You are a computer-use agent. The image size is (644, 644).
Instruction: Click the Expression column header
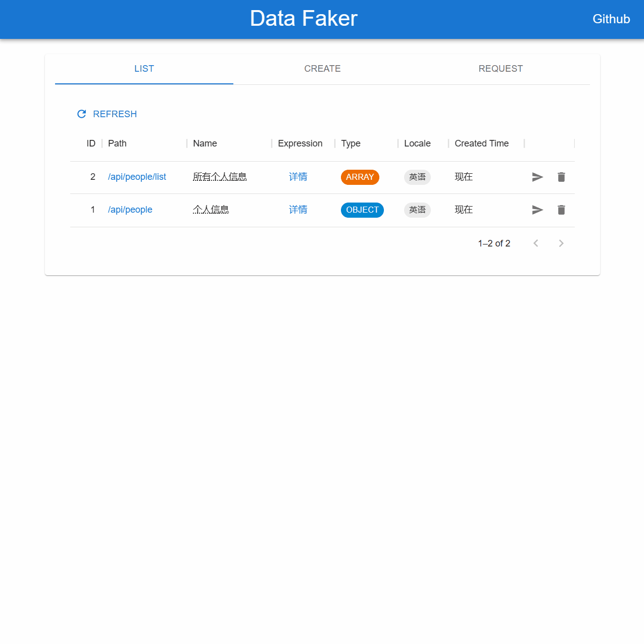coord(300,143)
